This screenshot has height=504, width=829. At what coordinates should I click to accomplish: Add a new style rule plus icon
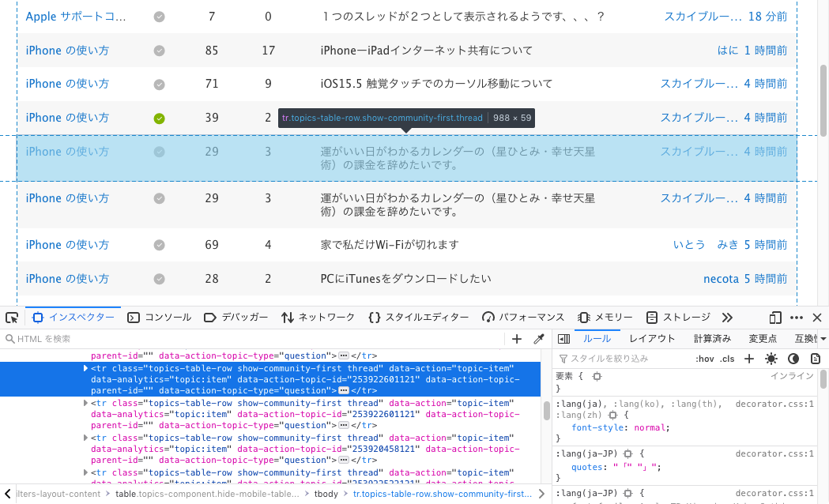749,359
